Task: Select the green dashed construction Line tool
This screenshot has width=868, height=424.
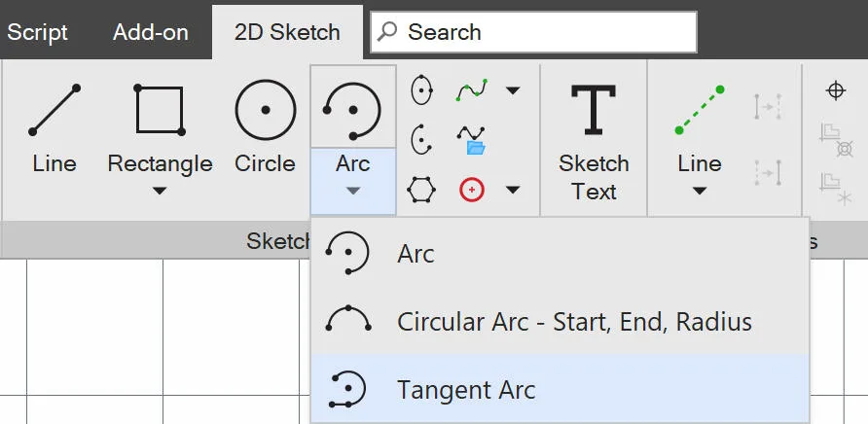Action: click(x=700, y=126)
